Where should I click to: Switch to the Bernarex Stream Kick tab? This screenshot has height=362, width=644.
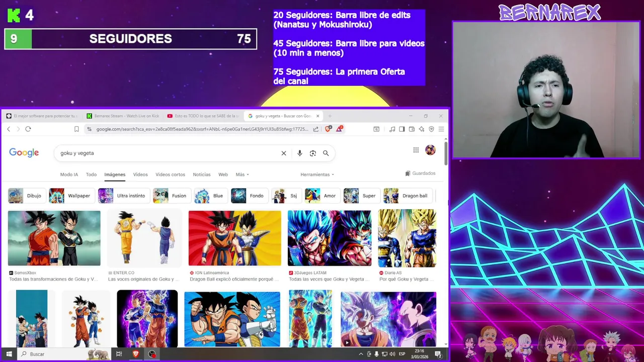(x=122, y=116)
